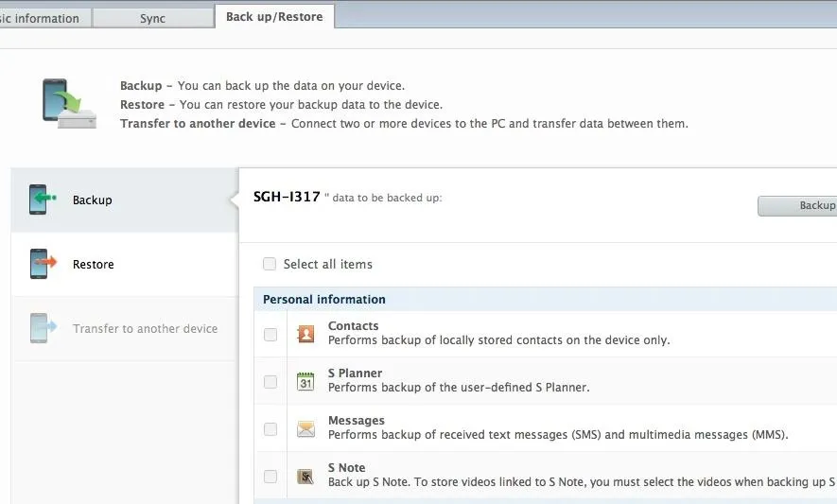Toggle the Messages backup checkbox
Viewport: 837px width, 504px height.
tap(270, 428)
